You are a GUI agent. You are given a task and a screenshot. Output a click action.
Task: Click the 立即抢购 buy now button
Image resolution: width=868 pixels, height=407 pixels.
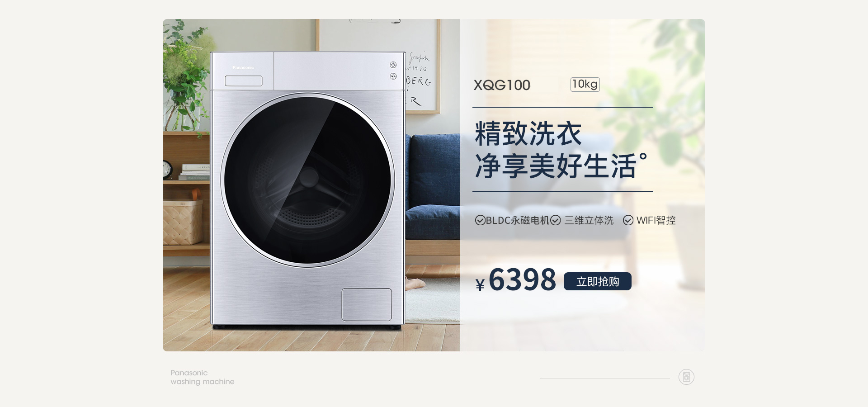(x=597, y=281)
